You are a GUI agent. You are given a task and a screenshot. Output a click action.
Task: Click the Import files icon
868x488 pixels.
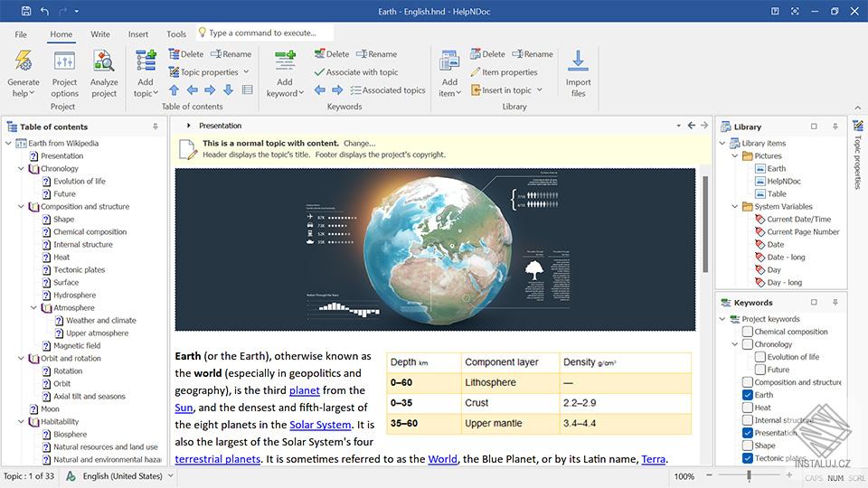(578, 62)
